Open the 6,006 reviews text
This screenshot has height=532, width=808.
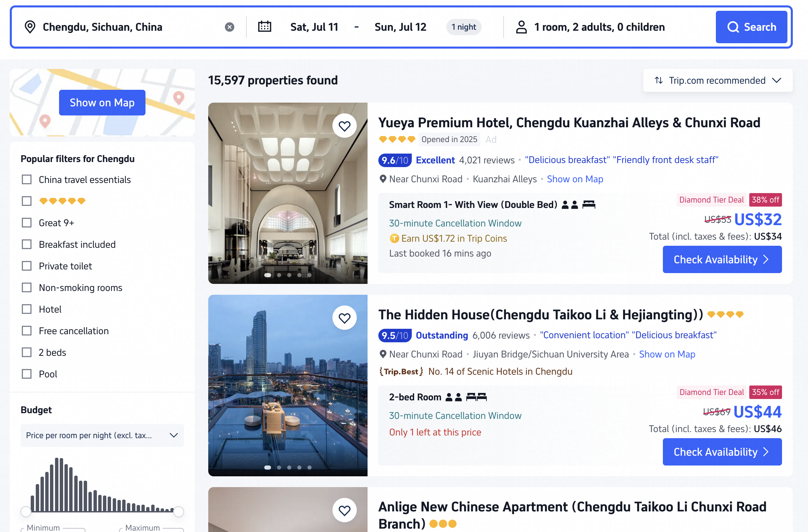tap(501, 335)
